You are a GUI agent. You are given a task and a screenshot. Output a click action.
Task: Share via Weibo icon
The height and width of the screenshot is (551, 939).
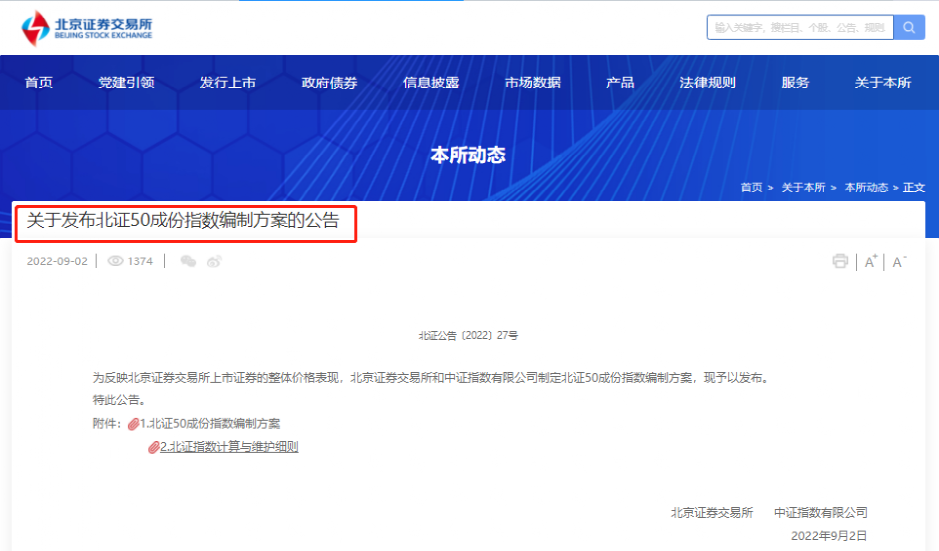(214, 261)
